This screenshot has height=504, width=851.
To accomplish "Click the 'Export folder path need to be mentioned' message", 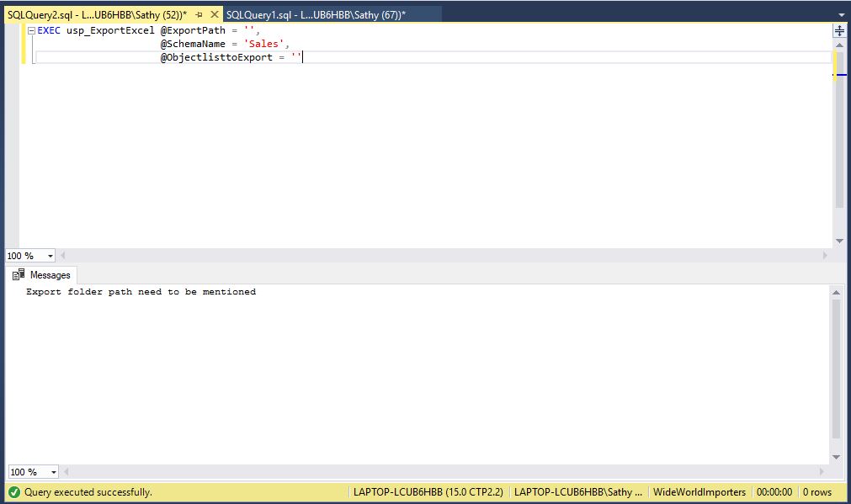I will click(x=141, y=292).
